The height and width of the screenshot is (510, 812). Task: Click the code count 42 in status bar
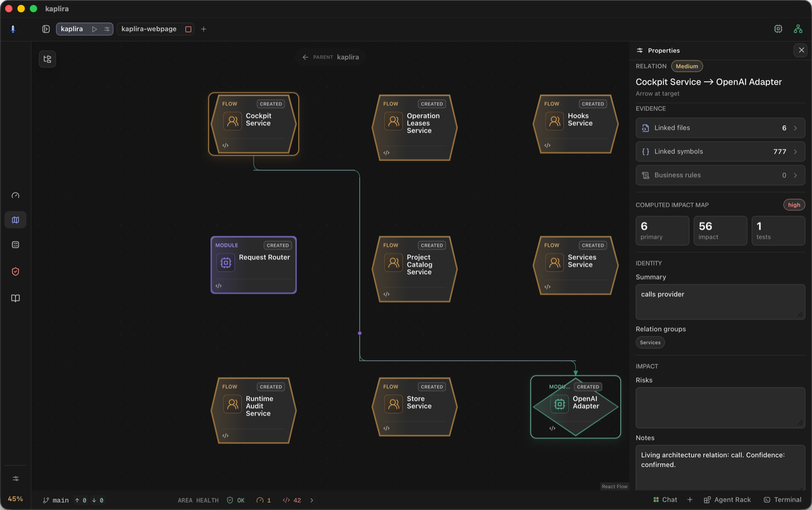pos(292,500)
